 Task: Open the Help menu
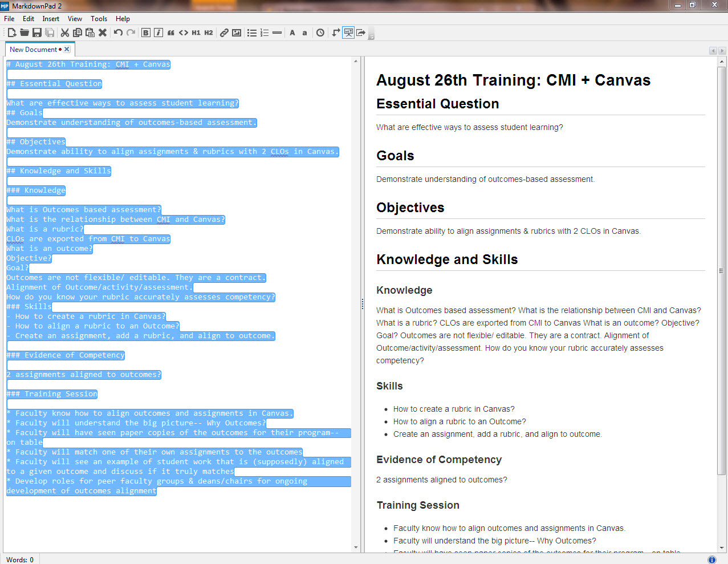[123, 18]
